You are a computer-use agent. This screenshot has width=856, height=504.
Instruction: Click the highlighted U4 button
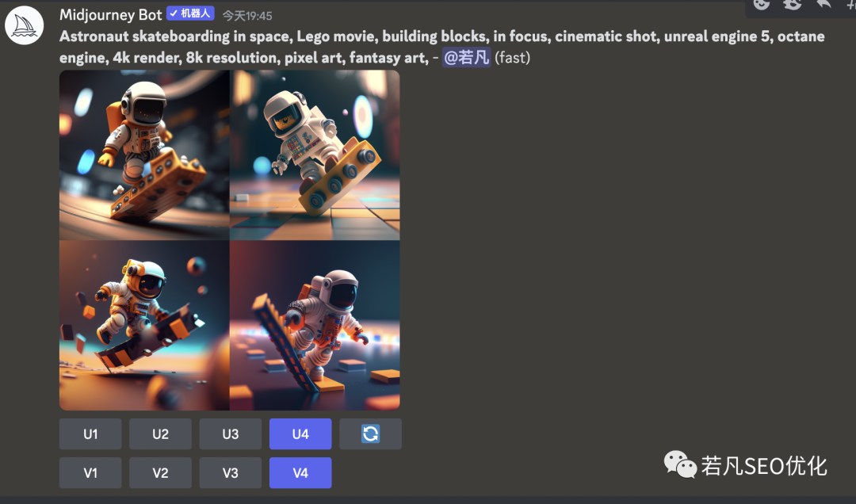[300, 433]
